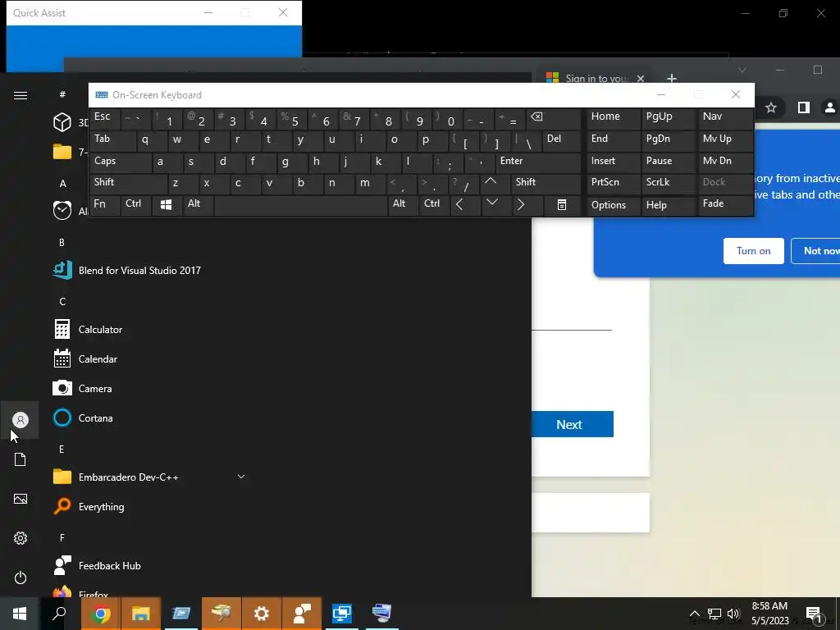Bookmark this page with the Chrome star icon
Image resolution: width=840 pixels, height=630 pixels.
pos(771,107)
